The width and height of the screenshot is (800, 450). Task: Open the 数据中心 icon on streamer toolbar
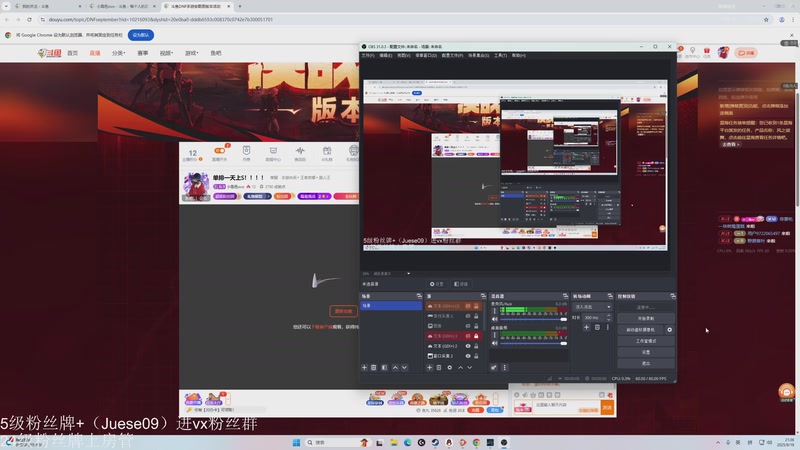tap(273, 154)
